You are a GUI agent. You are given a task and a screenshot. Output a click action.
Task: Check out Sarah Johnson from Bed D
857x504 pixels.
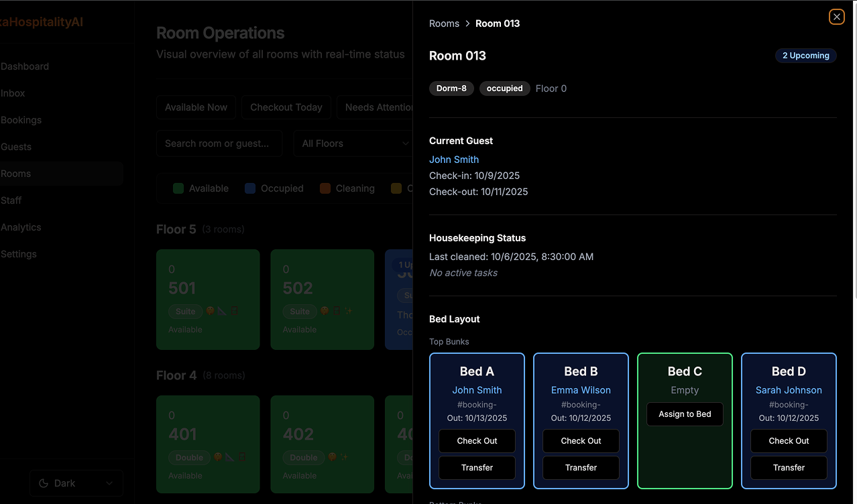[x=789, y=441]
